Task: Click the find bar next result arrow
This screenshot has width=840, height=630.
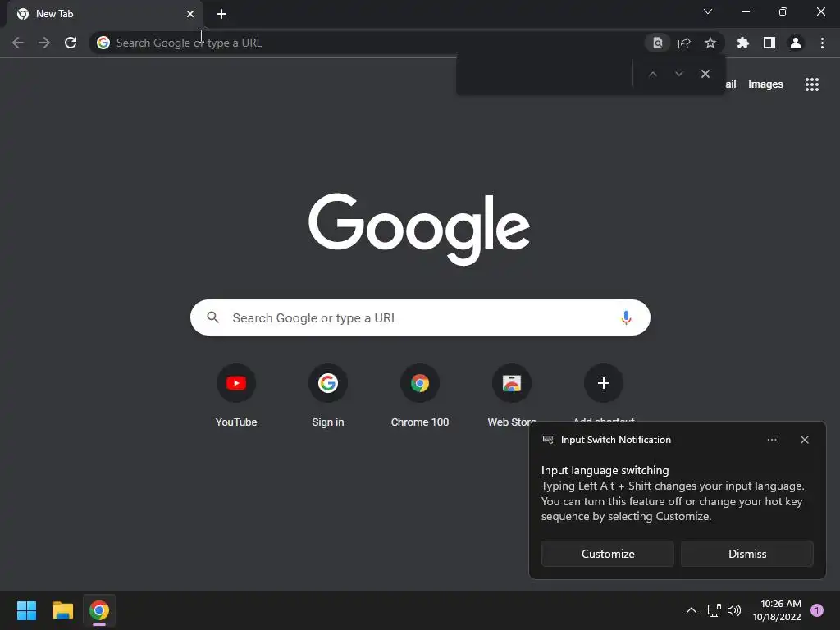Action: [x=678, y=74]
